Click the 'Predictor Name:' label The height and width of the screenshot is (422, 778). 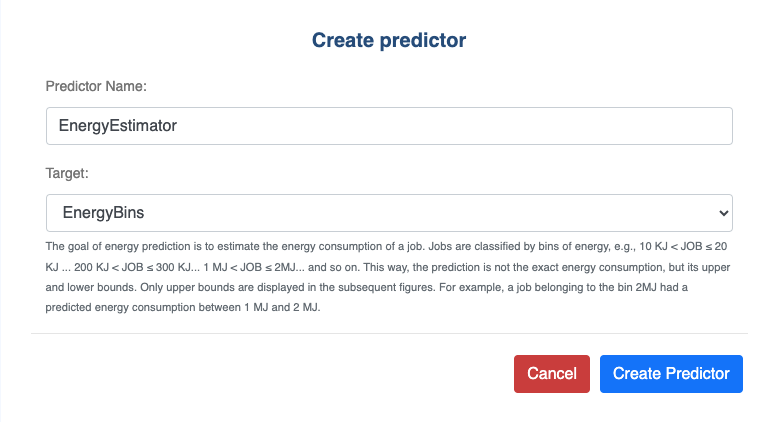tap(96, 86)
